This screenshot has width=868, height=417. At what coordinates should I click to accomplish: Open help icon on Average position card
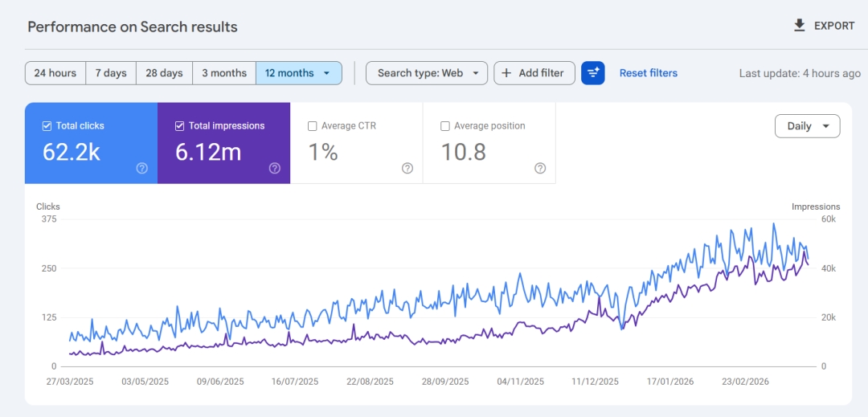pos(540,168)
